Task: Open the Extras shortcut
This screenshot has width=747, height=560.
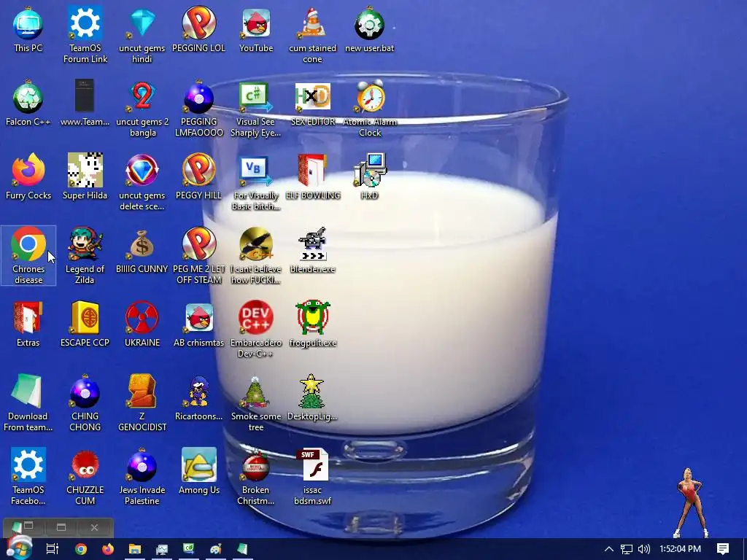Action: (x=28, y=324)
